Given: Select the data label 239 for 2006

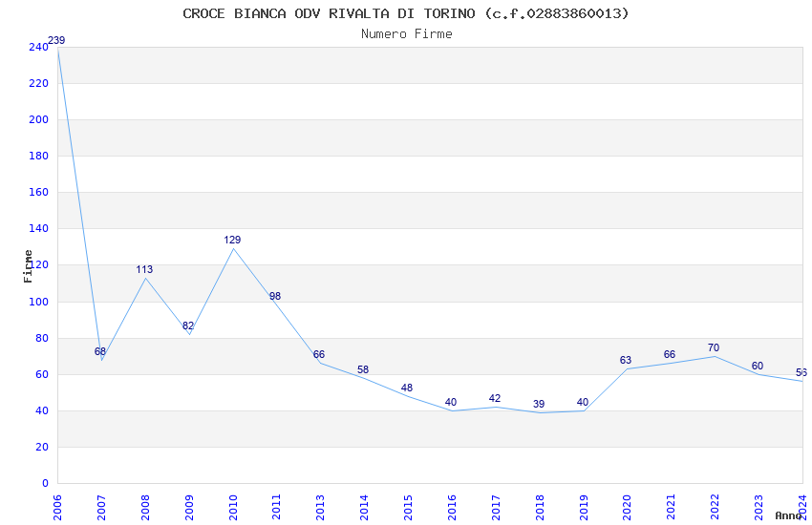Looking at the screenshot, I should point(56,40).
